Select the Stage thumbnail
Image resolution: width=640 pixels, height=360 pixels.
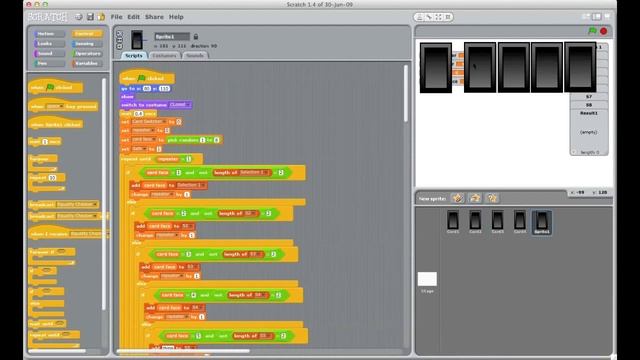[427, 282]
